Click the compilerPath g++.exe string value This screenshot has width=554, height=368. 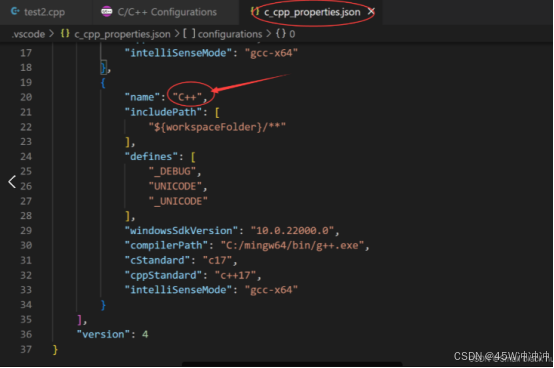click(292, 245)
